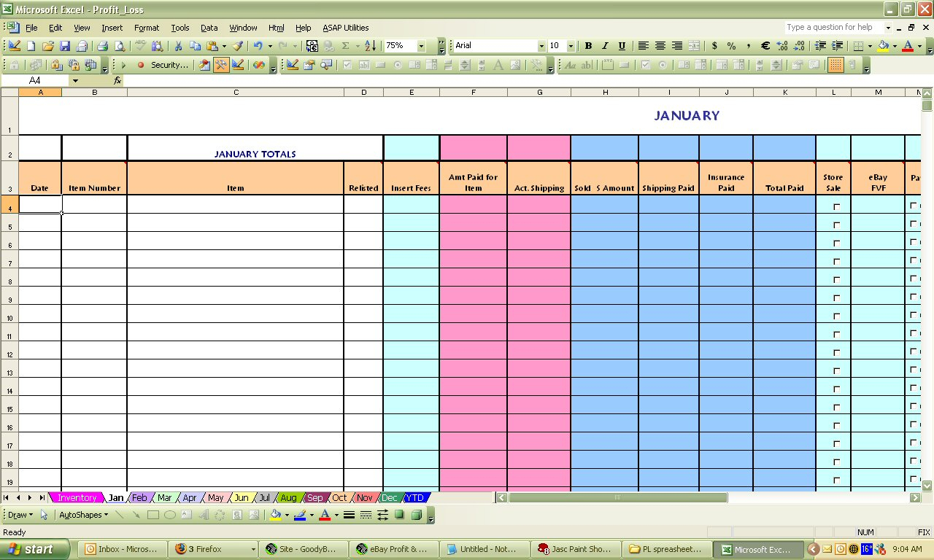This screenshot has height=560, width=934.
Task: Switch to the Inventory sheet tab
Action: (x=77, y=497)
